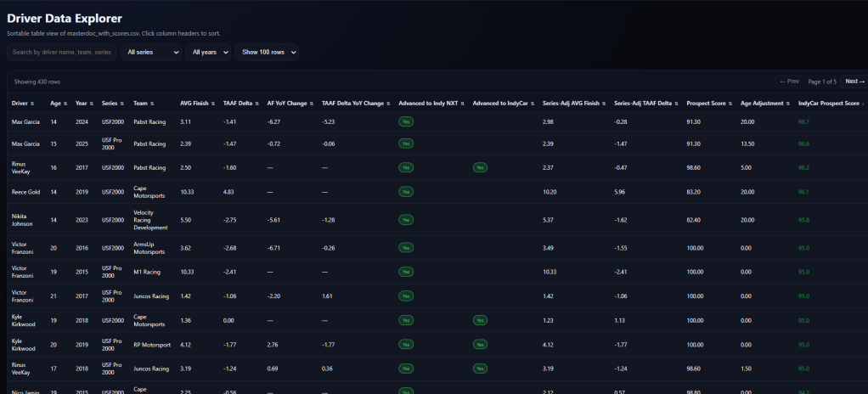Click Max Garcia 2024 Indy NXT Yes badge
Screen dimensions: 868x394
point(406,121)
